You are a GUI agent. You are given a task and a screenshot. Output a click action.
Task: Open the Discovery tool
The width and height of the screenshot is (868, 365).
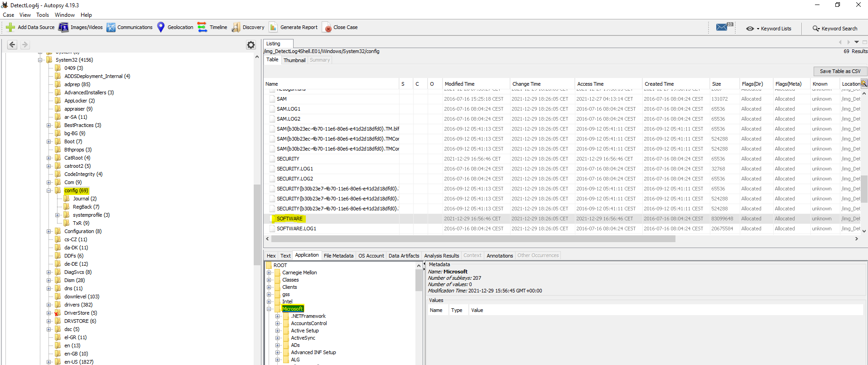pyautogui.click(x=236, y=27)
